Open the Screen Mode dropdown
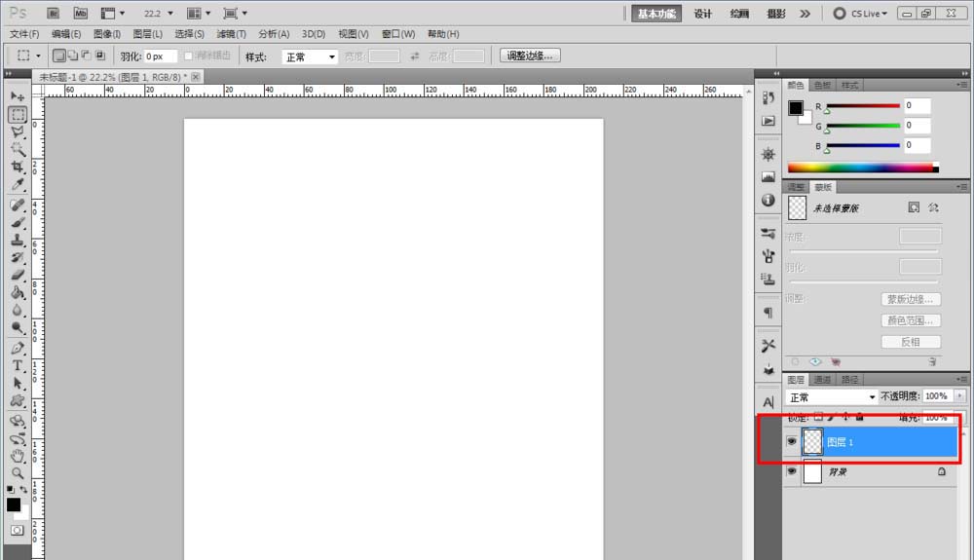Screen dimensions: 974x560 (235, 13)
